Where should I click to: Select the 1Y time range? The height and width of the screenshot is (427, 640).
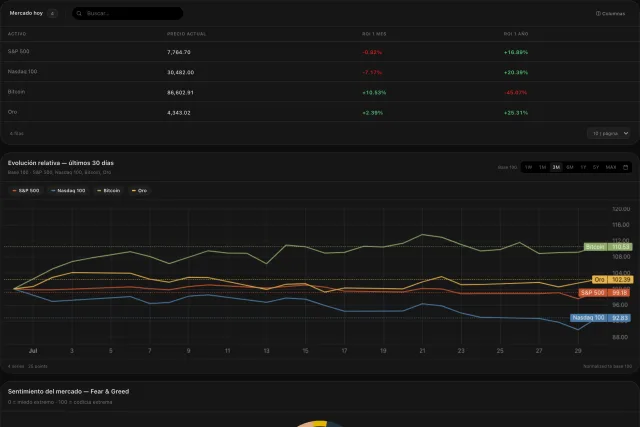(x=583, y=167)
